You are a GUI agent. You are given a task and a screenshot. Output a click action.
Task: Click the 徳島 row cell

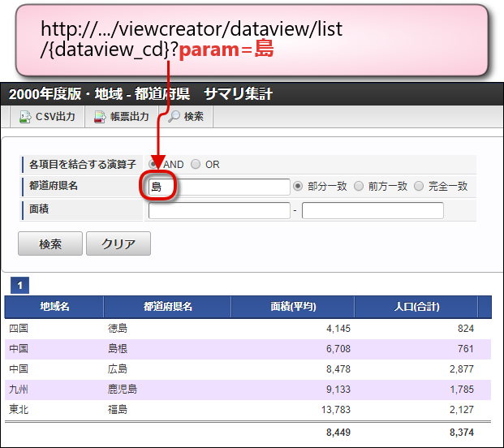tap(118, 329)
